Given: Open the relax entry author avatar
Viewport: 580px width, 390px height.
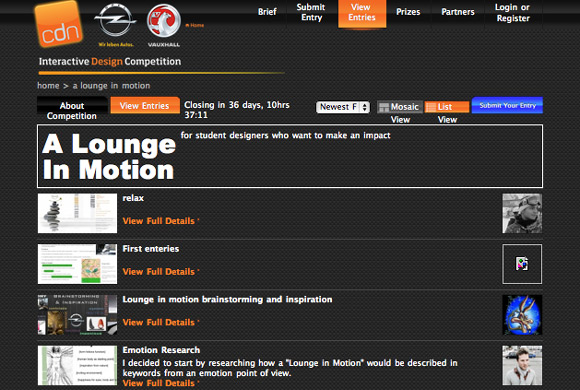Looking at the screenshot, I should coord(522,214).
